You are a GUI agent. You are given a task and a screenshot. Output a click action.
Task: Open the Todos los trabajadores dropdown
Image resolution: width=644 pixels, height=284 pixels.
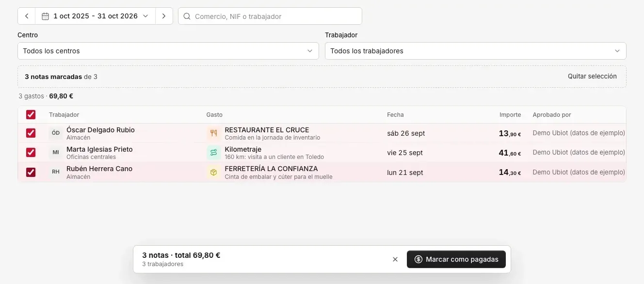475,51
